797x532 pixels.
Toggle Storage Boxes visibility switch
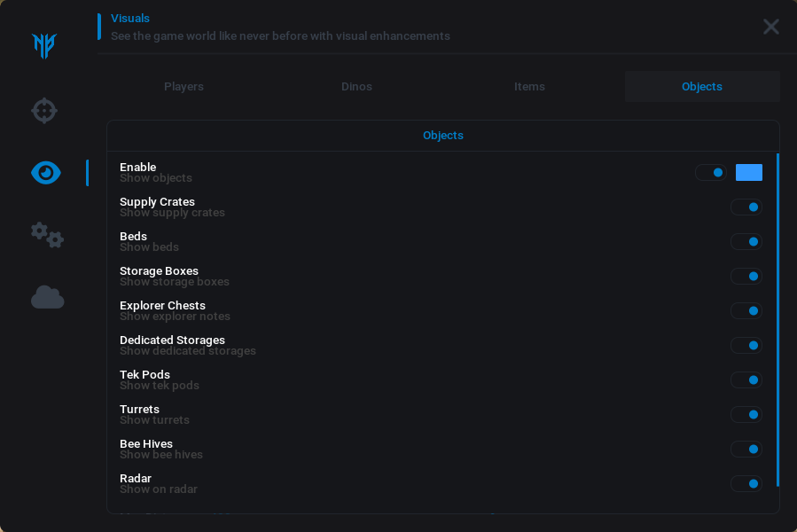tap(746, 277)
